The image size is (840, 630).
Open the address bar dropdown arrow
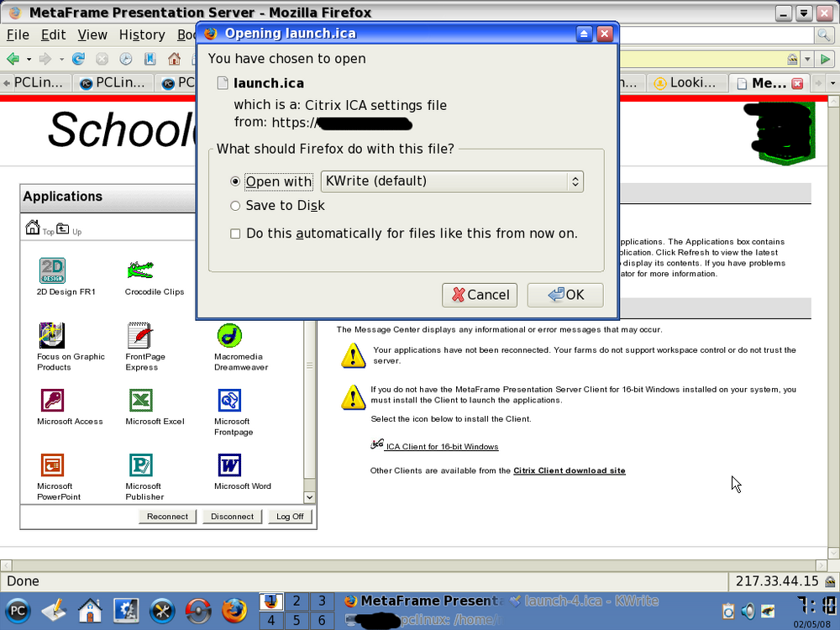pos(807,59)
